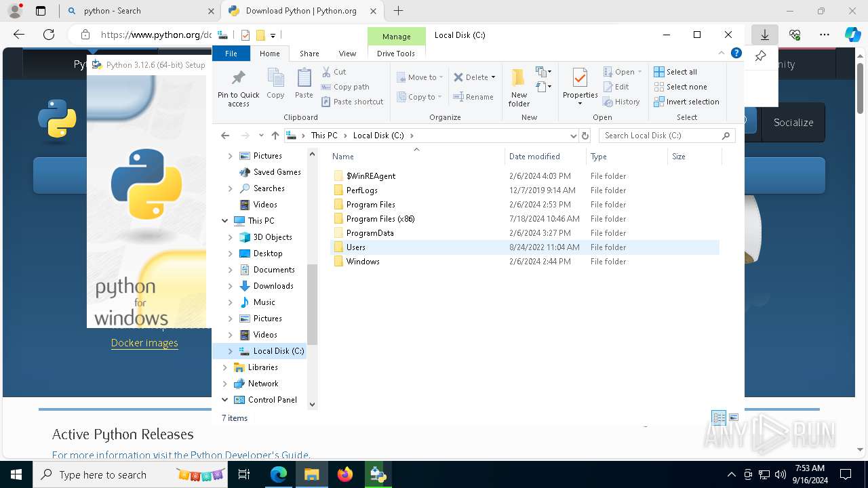This screenshot has height=488, width=868.
Task: Click Rename in the Organize group
Action: (x=473, y=97)
